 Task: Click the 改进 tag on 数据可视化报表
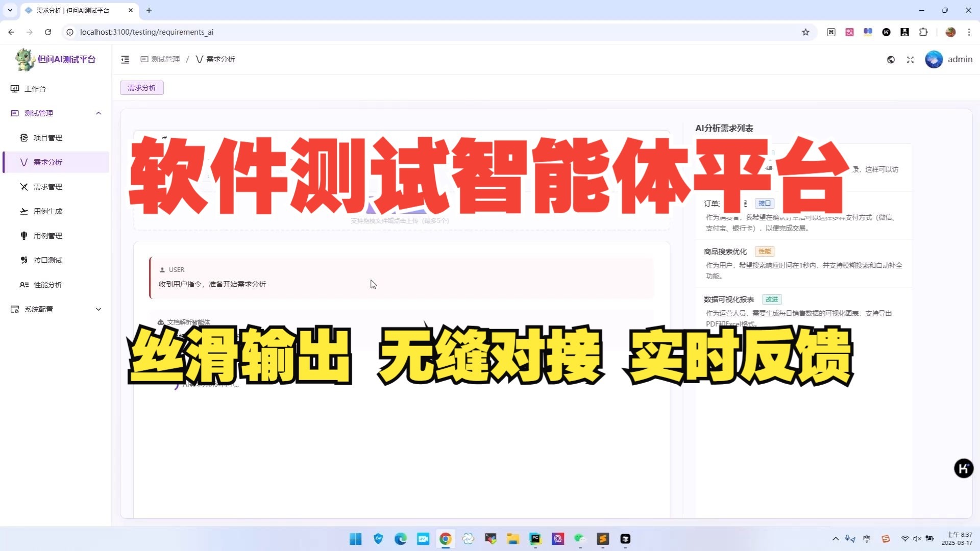772,299
